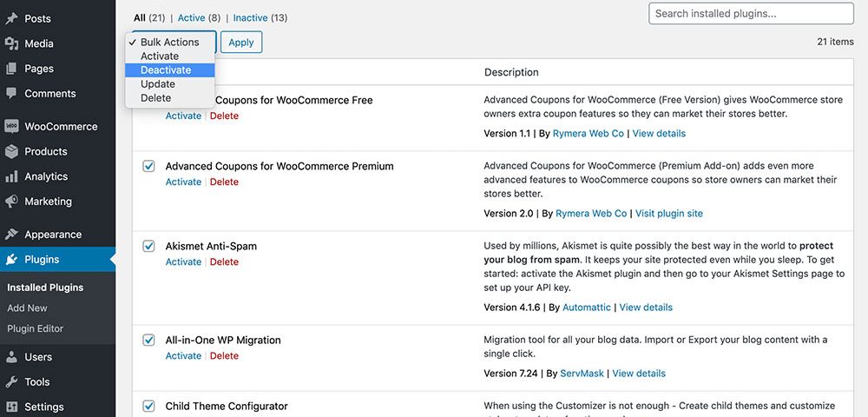
Task: Click the Pages icon in sidebar
Action: [11, 69]
